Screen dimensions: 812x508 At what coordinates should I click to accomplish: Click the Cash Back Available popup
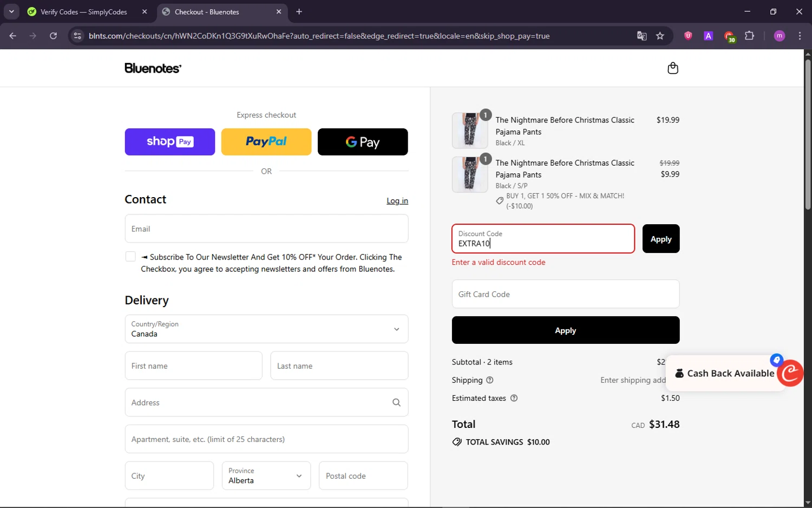point(725,373)
